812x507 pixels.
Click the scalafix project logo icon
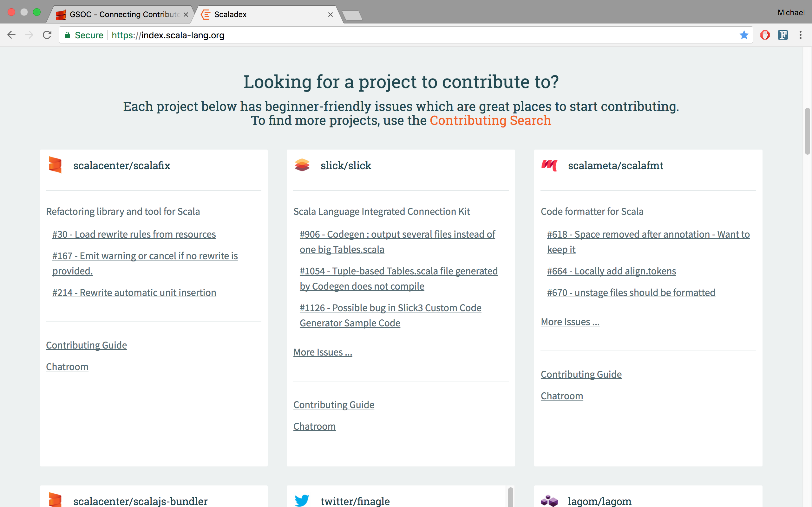point(56,165)
